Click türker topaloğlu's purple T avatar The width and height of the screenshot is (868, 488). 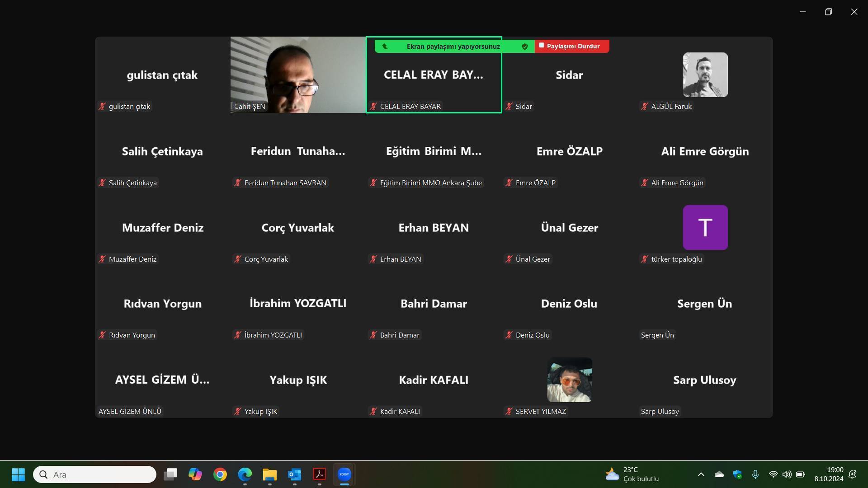pyautogui.click(x=705, y=227)
